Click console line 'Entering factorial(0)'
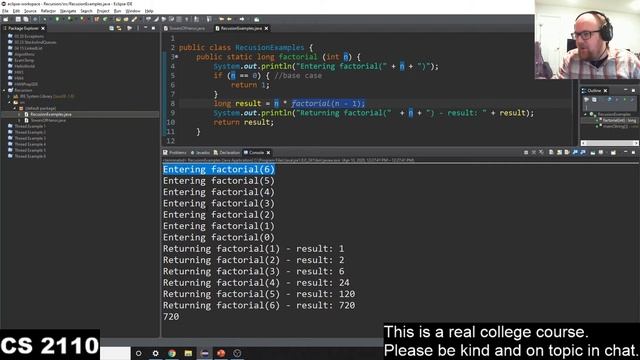The height and width of the screenshot is (360, 640). [219, 237]
